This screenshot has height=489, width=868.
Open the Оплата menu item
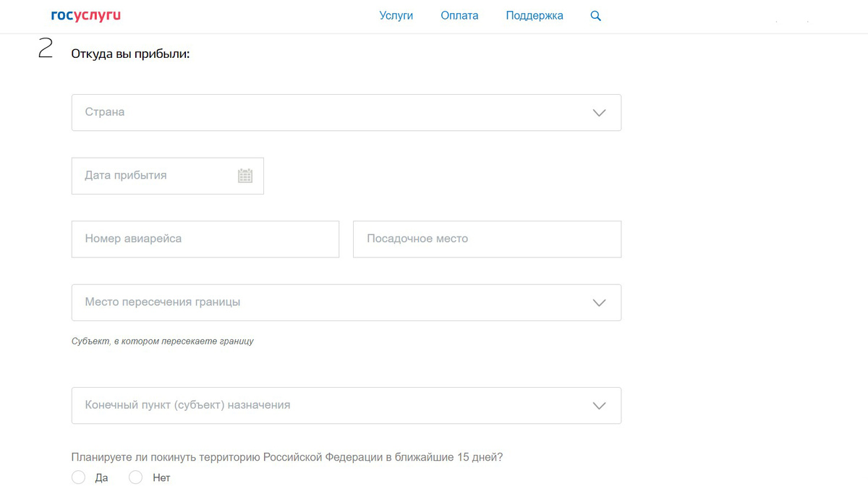pos(459,16)
